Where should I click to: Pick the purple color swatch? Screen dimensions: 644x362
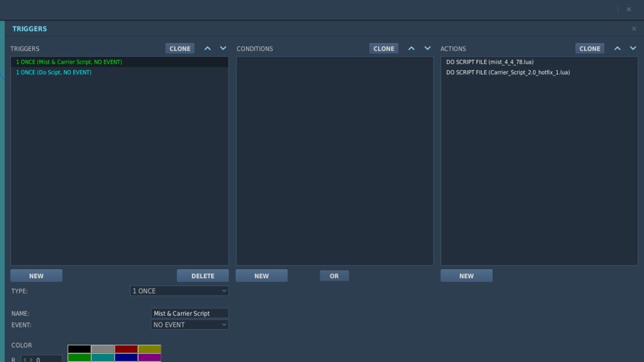(x=149, y=357)
